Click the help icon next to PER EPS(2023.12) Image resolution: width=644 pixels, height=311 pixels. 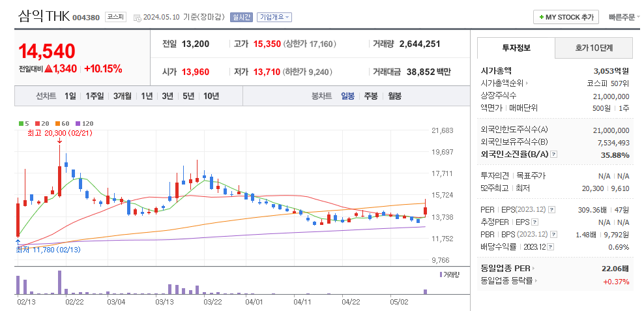[551, 210]
